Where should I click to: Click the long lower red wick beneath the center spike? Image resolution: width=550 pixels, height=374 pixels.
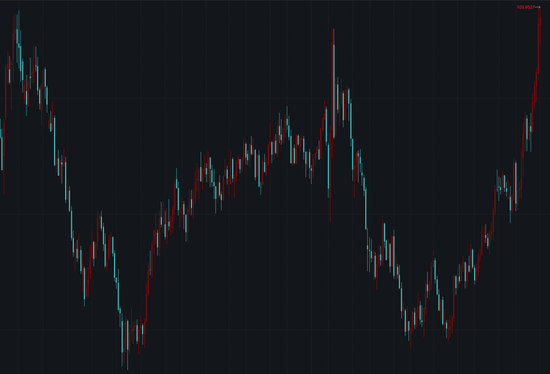(x=330, y=181)
